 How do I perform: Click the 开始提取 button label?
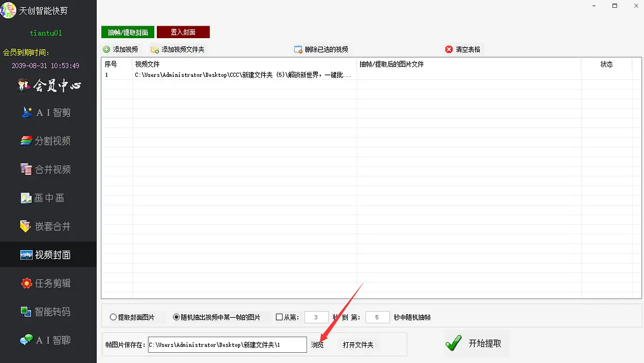coord(485,343)
